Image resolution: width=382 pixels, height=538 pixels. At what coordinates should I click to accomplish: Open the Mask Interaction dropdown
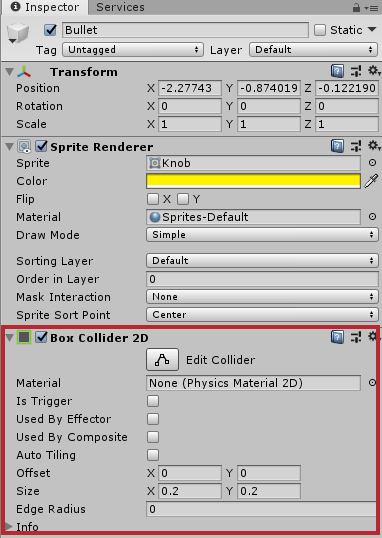pos(262,296)
